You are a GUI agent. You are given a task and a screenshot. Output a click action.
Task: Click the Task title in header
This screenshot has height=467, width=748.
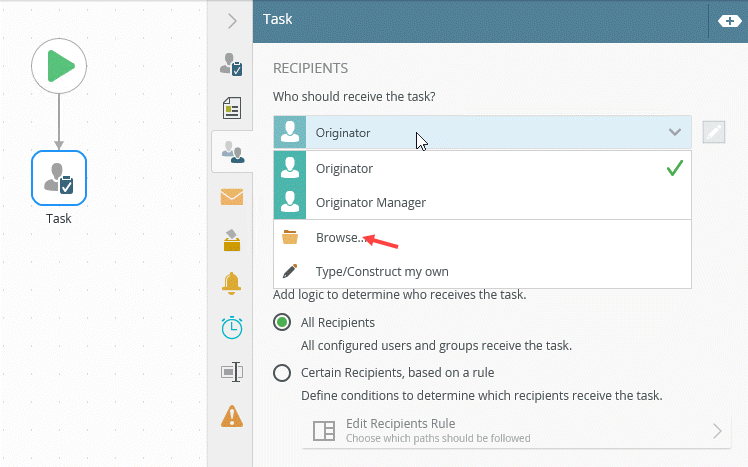pyautogui.click(x=278, y=19)
